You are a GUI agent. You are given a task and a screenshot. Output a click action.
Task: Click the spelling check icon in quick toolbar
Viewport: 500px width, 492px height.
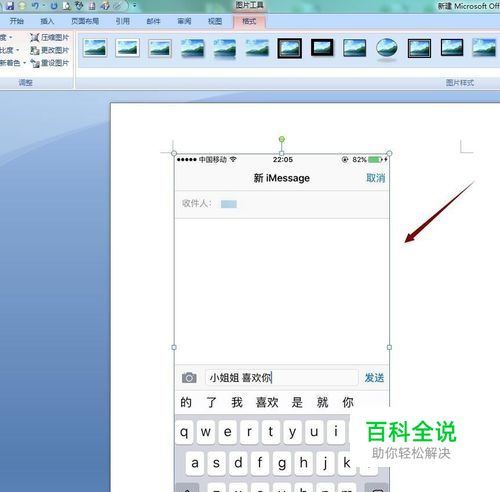[79, 5]
